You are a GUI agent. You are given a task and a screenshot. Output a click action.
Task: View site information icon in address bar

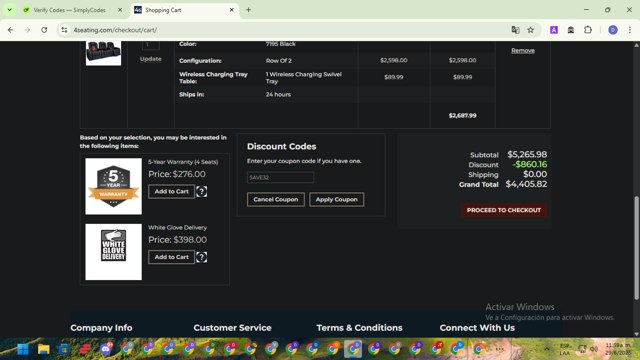click(x=64, y=30)
